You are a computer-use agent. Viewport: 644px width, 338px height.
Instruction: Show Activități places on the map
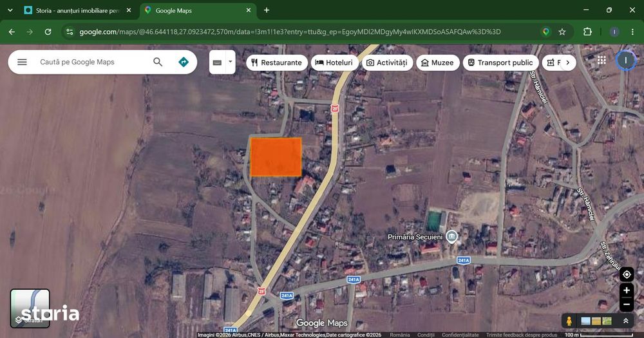tap(387, 62)
